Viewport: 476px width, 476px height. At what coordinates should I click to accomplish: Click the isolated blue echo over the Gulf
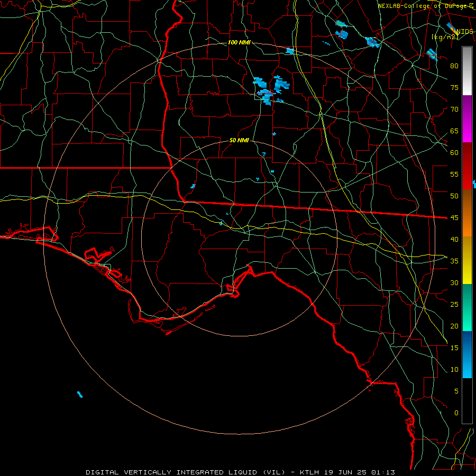click(80, 395)
